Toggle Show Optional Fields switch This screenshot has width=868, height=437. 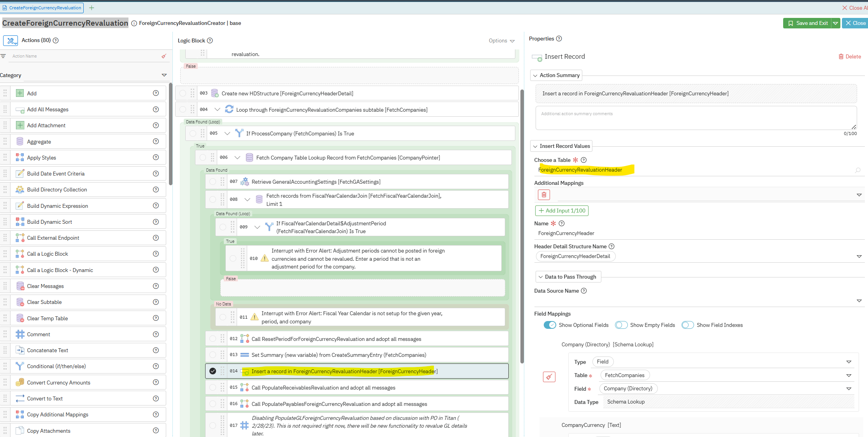[550, 325]
